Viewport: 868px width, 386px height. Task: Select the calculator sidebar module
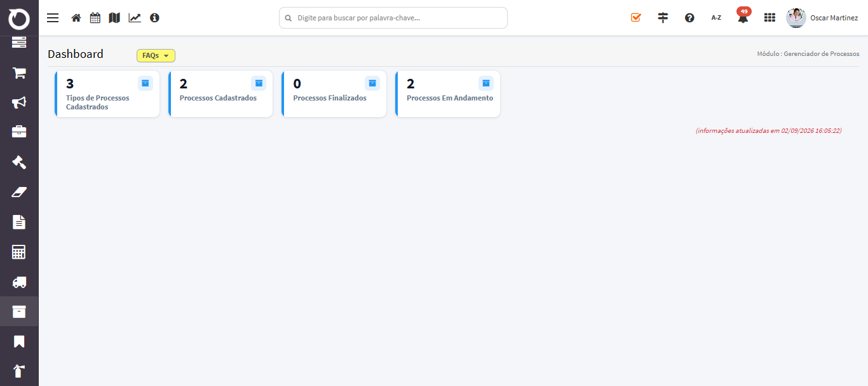tap(19, 252)
